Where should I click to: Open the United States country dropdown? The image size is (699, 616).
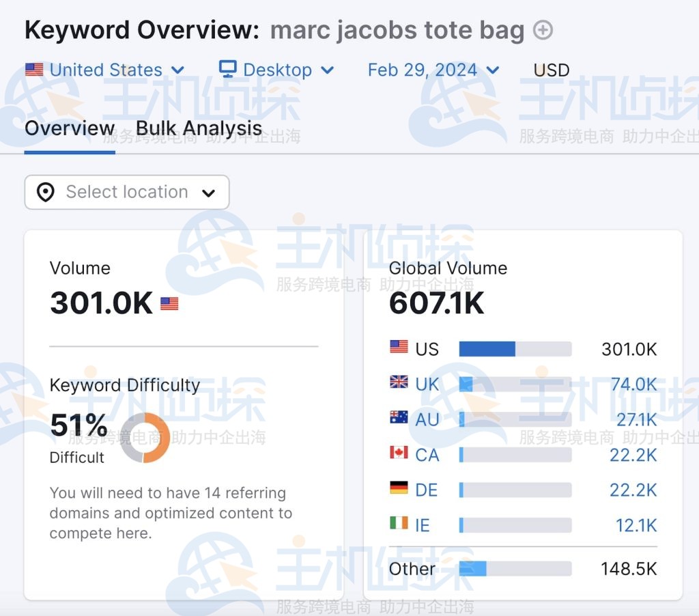tap(179, 69)
